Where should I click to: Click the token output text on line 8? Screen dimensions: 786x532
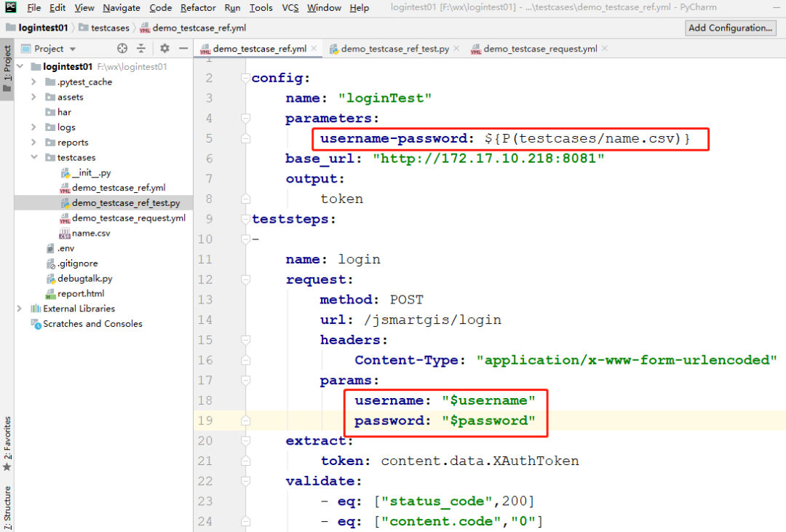tap(342, 199)
